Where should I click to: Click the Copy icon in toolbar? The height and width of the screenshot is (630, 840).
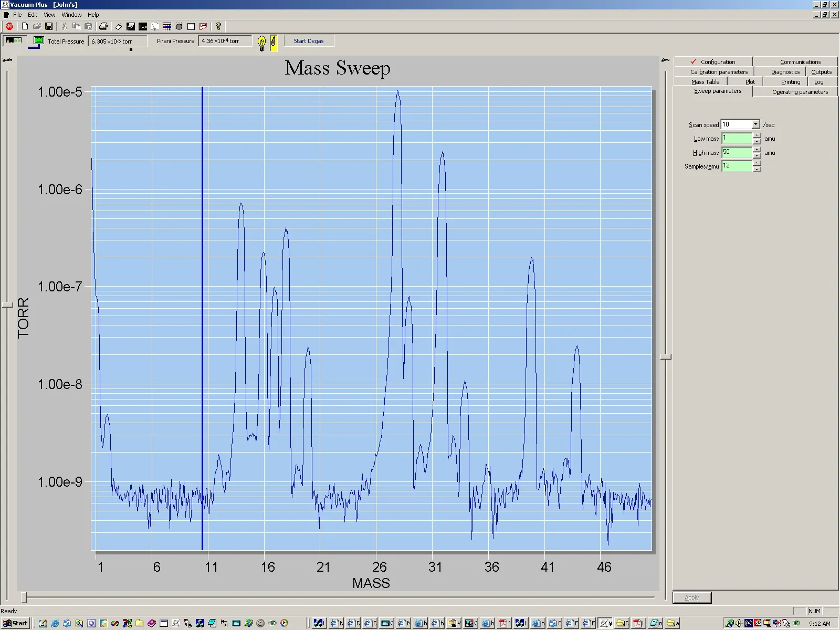pos(76,26)
